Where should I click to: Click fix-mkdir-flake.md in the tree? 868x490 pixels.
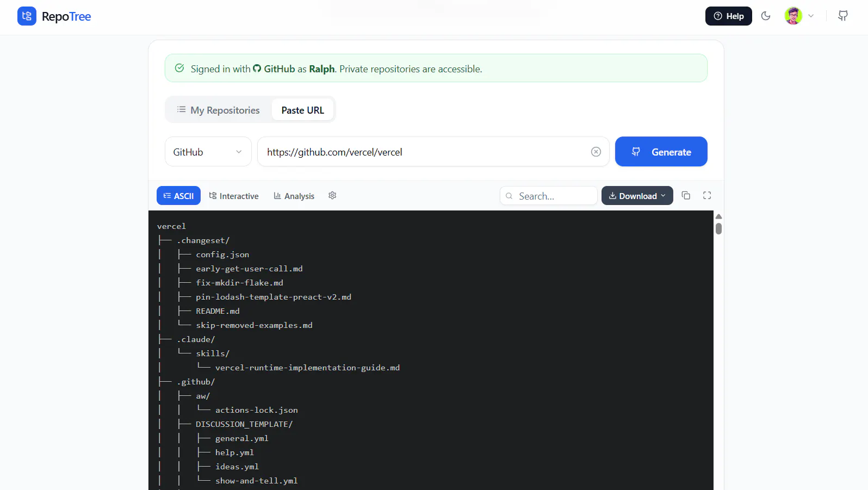[x=239, y=283]
